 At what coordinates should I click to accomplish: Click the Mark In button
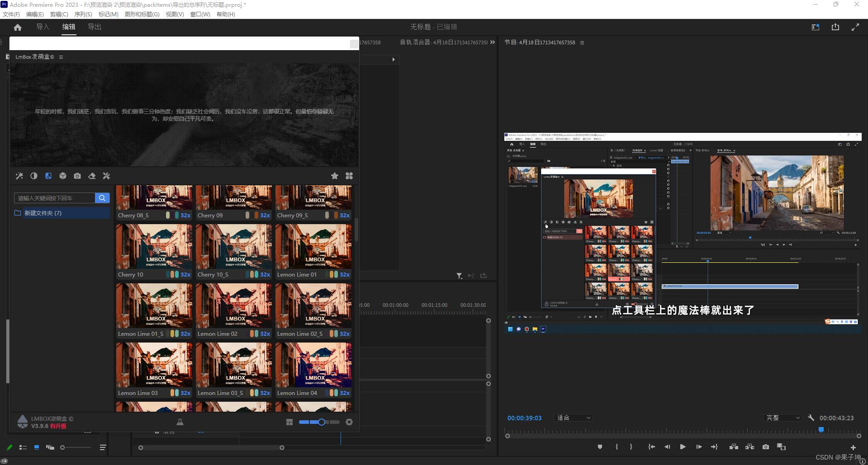click(x=617, y=447)
